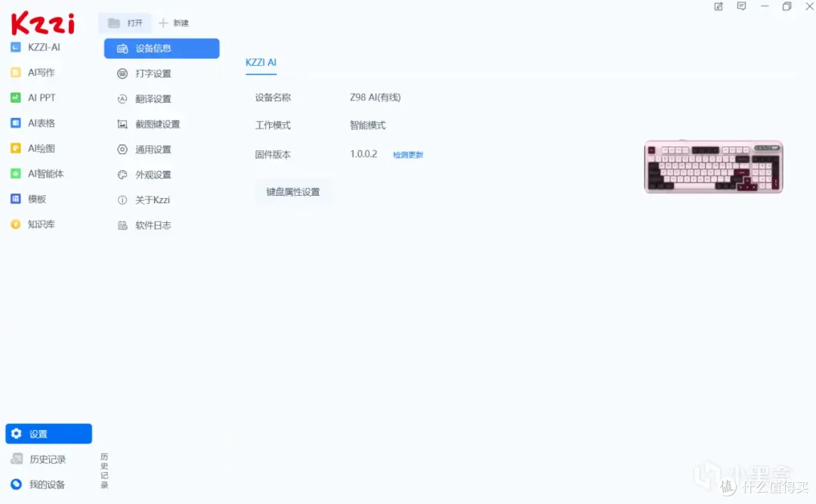Click the feedback icon in title bar
Viewport: 816px width, 504px height.
[741, 6]
